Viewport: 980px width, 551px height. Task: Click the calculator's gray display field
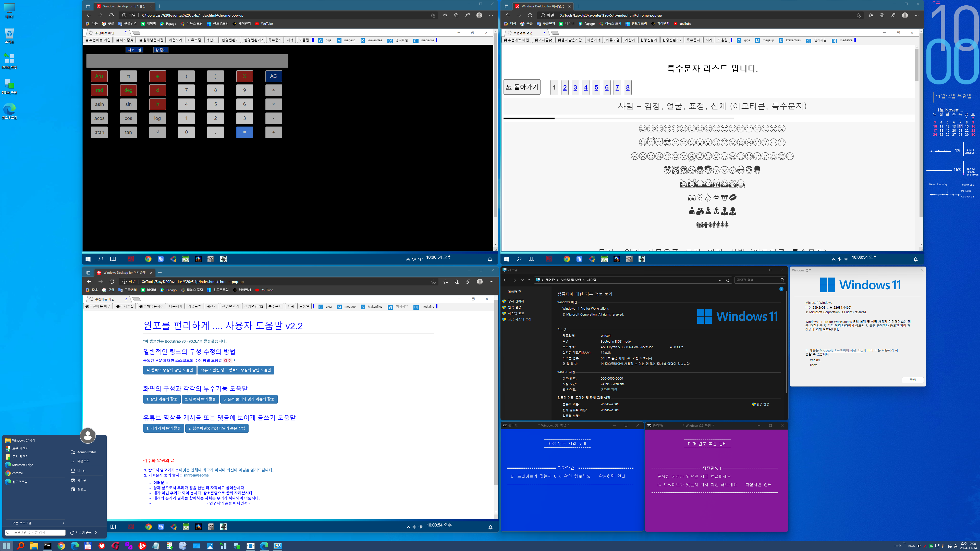[187, 61]
